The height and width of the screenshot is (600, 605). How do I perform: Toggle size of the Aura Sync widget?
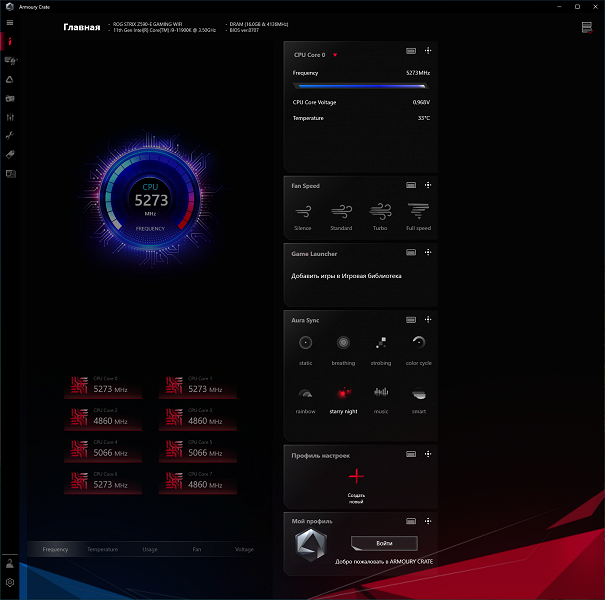click(x=411, y=320)
